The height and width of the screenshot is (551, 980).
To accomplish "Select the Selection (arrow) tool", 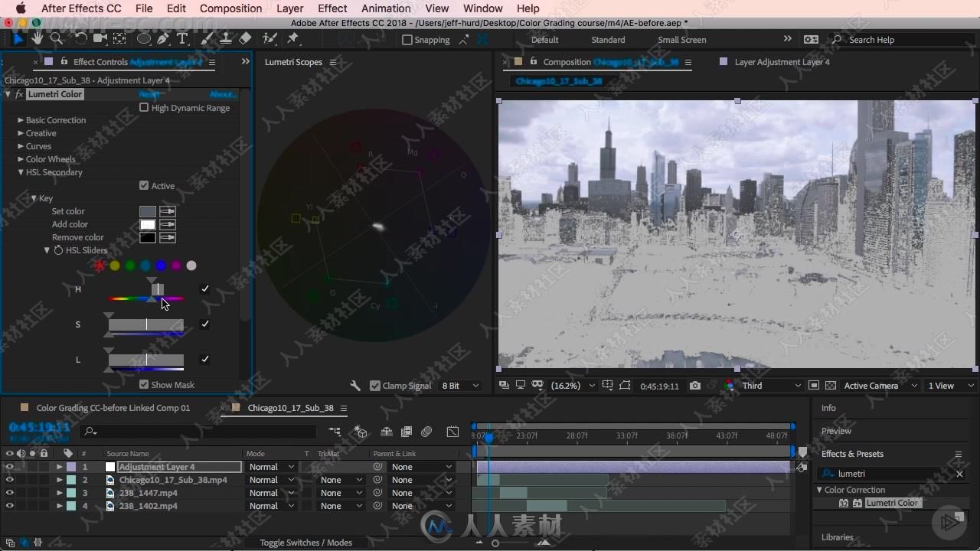I will point(18,38).
